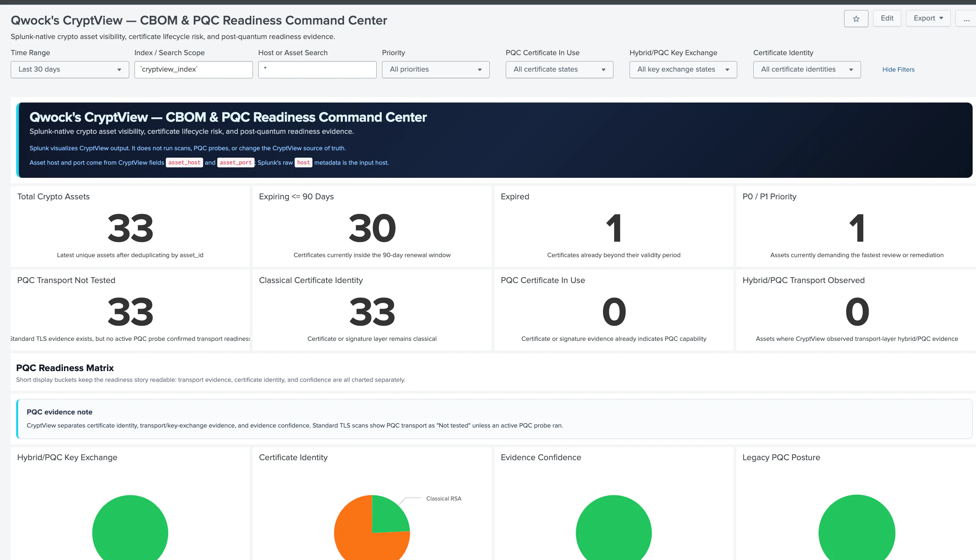Open the Export dropdown menu
Image resolution: width=976 pixels, height=560 pixels.
coord(928,18)
